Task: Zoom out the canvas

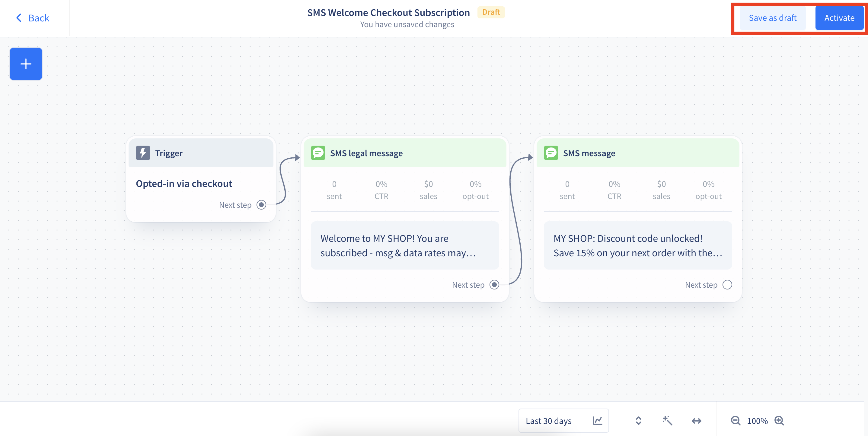Action: 735,421
